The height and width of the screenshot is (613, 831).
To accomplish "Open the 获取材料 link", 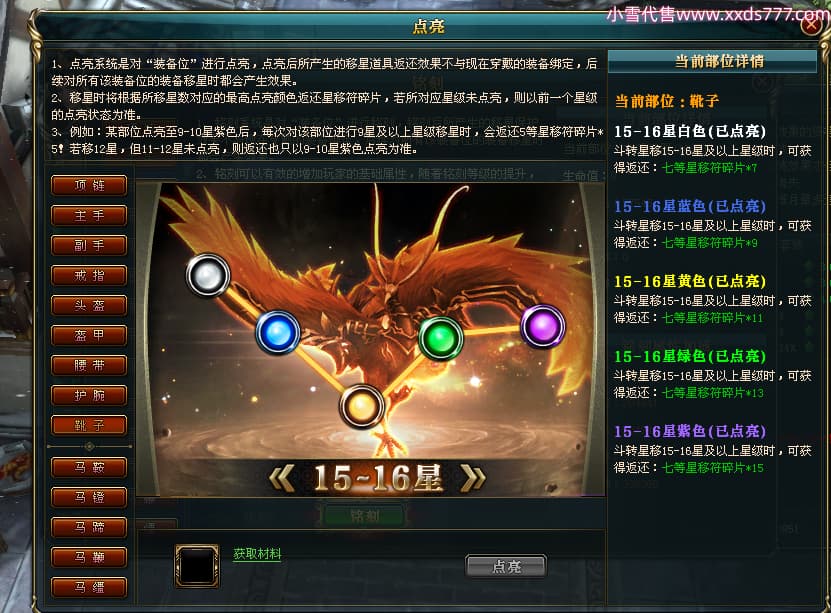I will [x=257, y=554].
